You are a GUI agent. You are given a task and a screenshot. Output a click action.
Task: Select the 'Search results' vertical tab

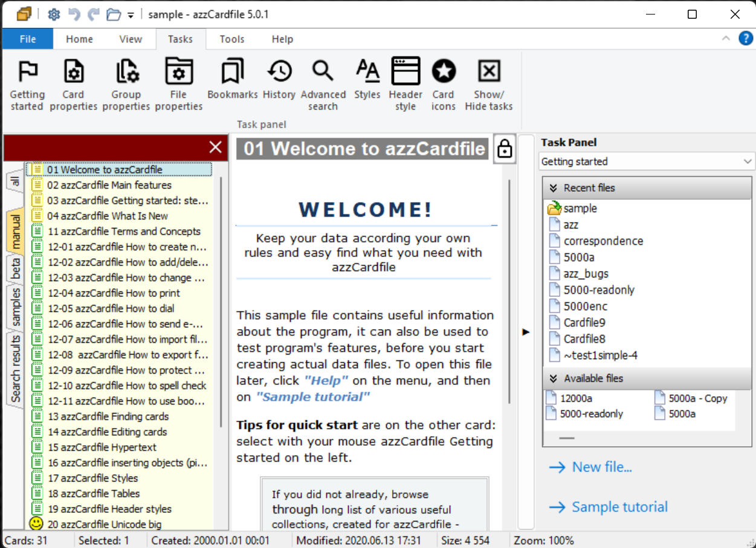pos(15,370)
